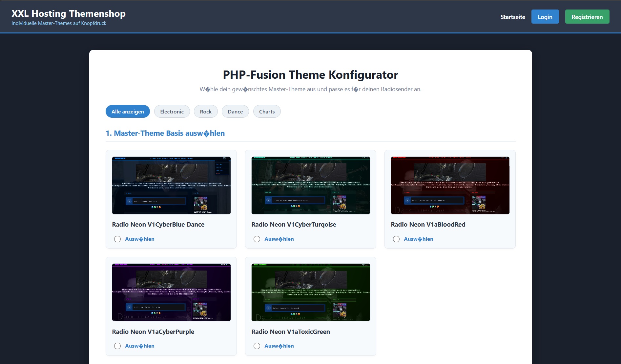Image resolution: width=621 pixels, height=364 pixels.
Task: Click the green Registrieren button
Action: [x=587, y=17]
